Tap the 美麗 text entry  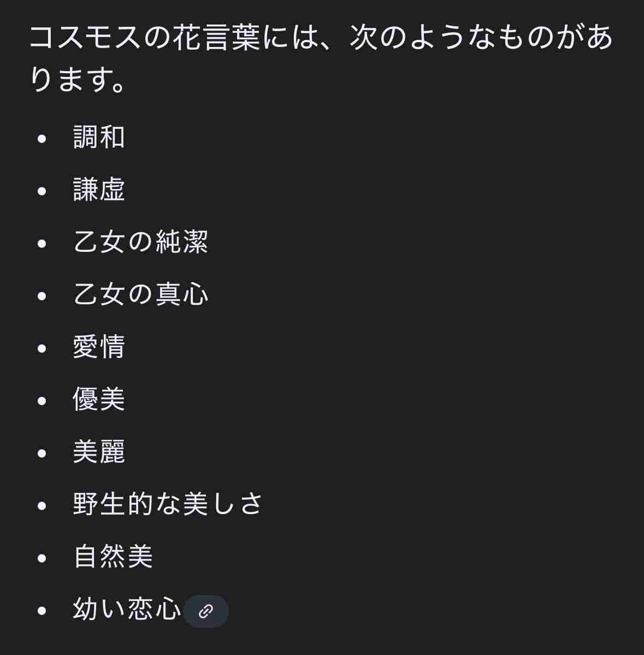[99, 452]
